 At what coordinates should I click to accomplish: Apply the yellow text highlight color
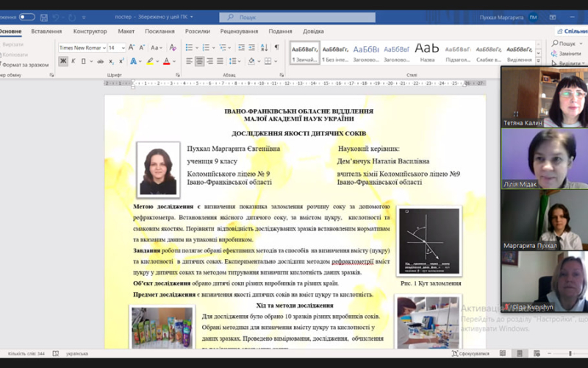[x=150, y=61]
